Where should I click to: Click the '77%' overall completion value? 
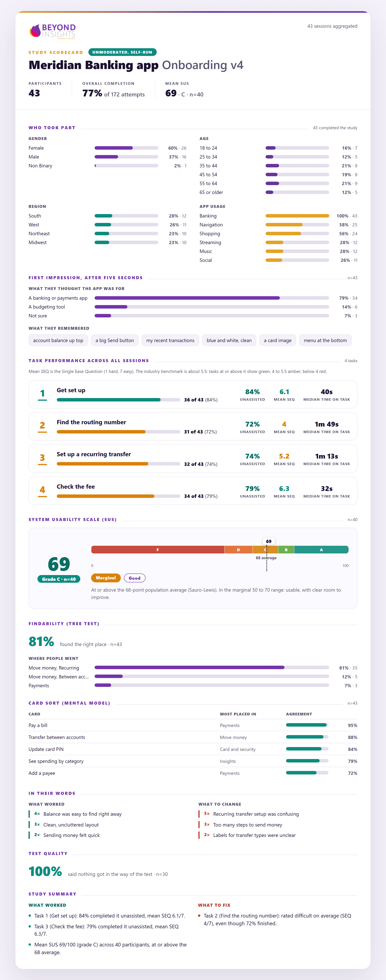coord(92,93)
